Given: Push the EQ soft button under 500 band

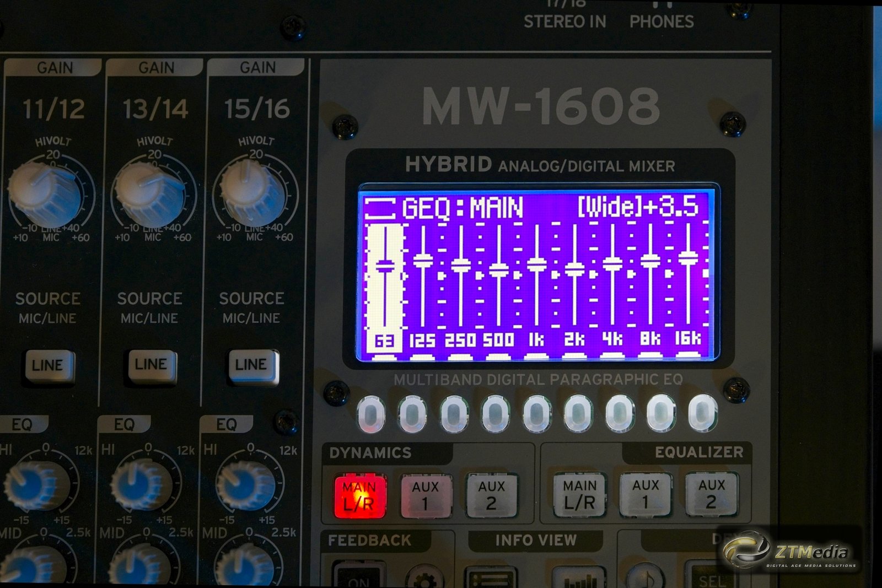Looking at the screenshot, I should (495, 413).
